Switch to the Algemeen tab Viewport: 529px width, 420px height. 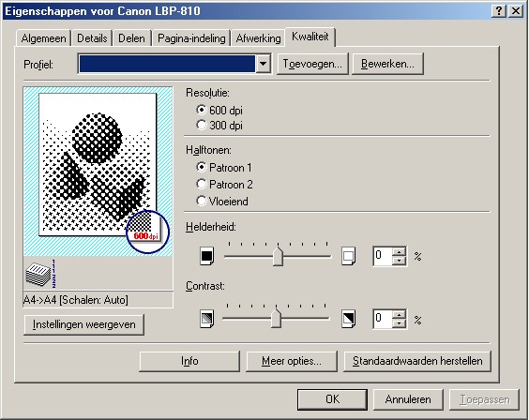(x=43, y=38)
